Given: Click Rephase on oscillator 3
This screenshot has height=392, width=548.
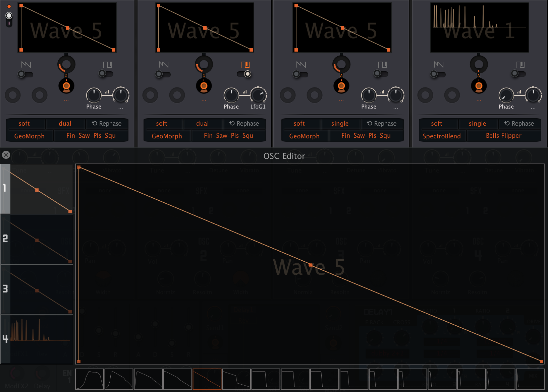Looking at the screenshot, I should (x=382, y=124).
